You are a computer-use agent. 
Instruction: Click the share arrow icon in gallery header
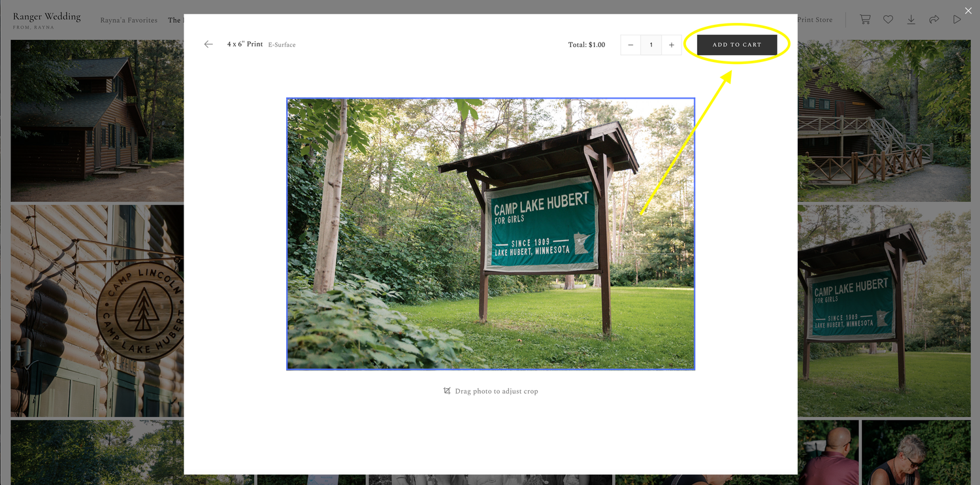(x=934, y=20)
